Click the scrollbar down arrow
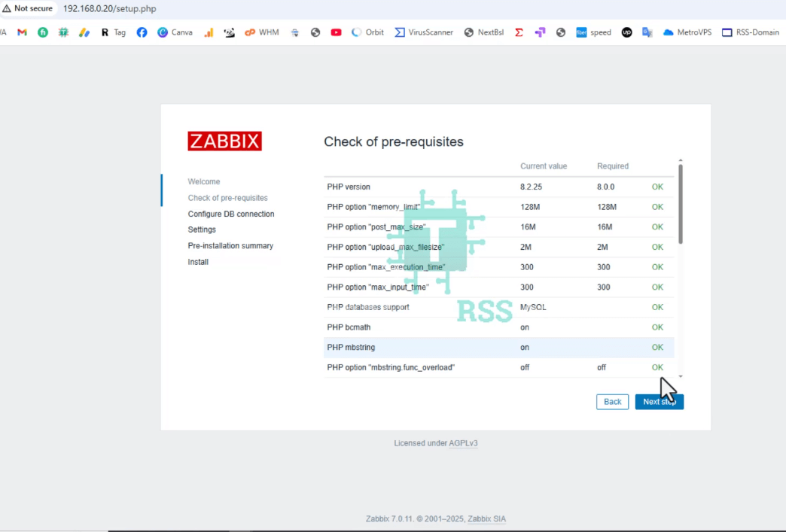 click(x=681, y=376)
